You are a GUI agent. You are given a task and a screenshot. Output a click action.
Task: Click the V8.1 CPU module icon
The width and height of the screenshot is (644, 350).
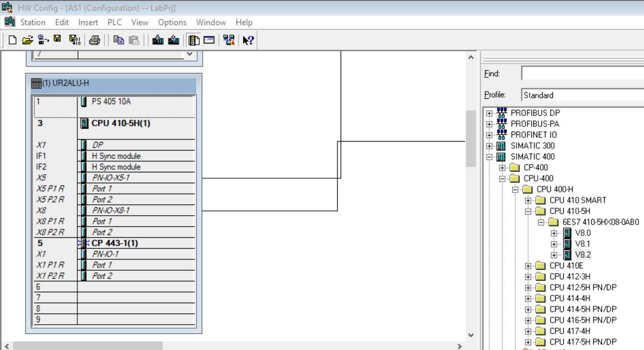coord(567,244)
